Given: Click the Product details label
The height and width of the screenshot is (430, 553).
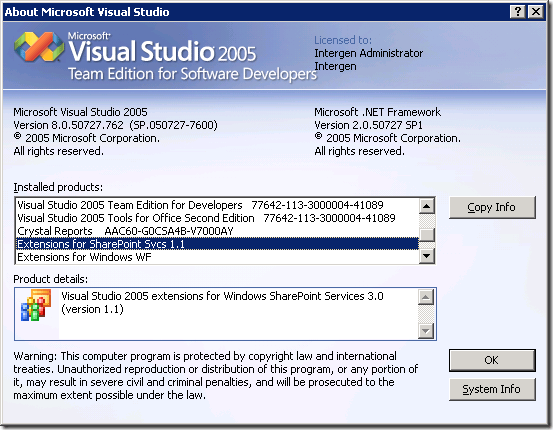Looking at the screenshot, I should pyautogui.click(x=50, y=279).
